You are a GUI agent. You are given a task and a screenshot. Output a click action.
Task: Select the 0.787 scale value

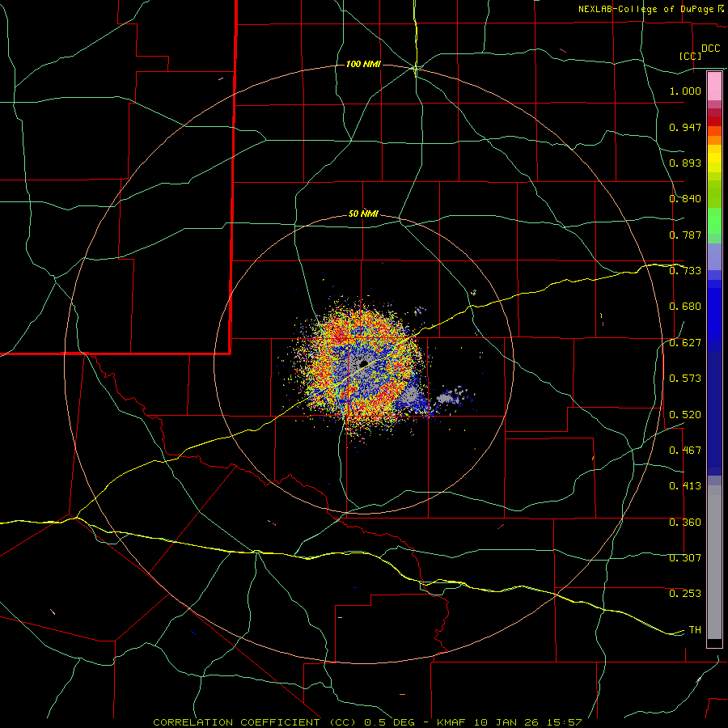pyautogui.click(x=685, y=235)
